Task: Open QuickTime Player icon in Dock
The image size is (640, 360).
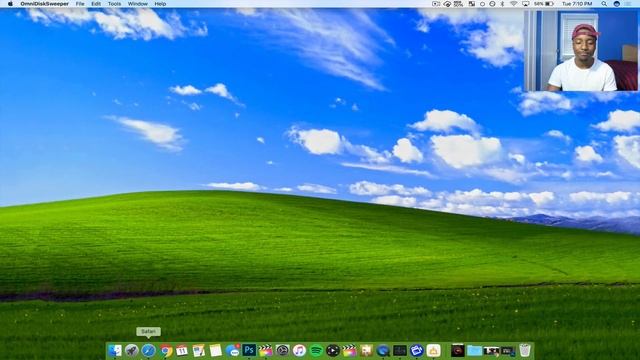Action: 383,350
